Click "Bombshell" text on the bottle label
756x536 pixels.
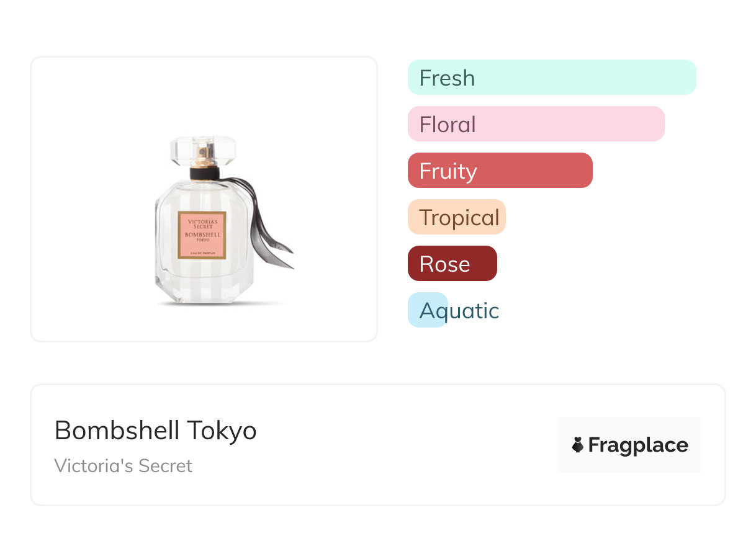(202, 234)
